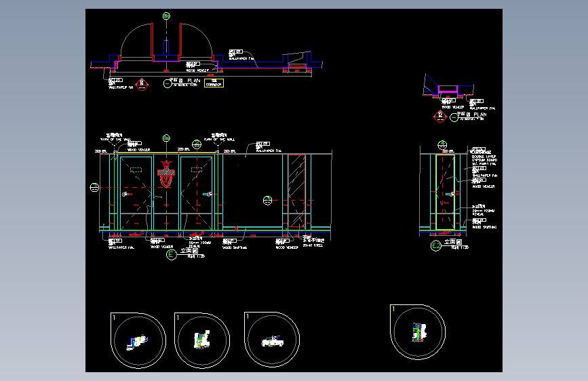Open the first detail circle on the left
Image resolution: width=588 pixels, height=381 pixels.
click(x=138, y=340)
